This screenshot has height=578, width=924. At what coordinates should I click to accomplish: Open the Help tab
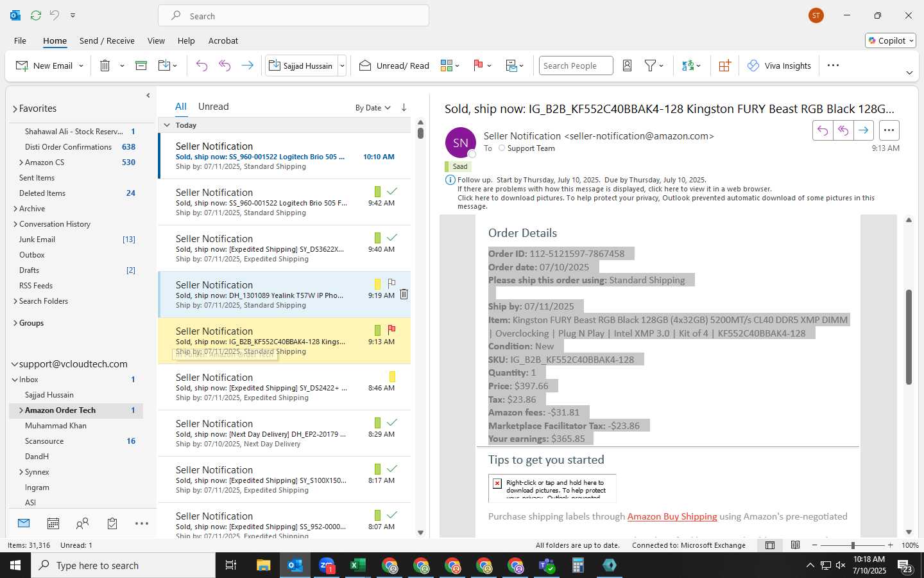coord(186,40)
